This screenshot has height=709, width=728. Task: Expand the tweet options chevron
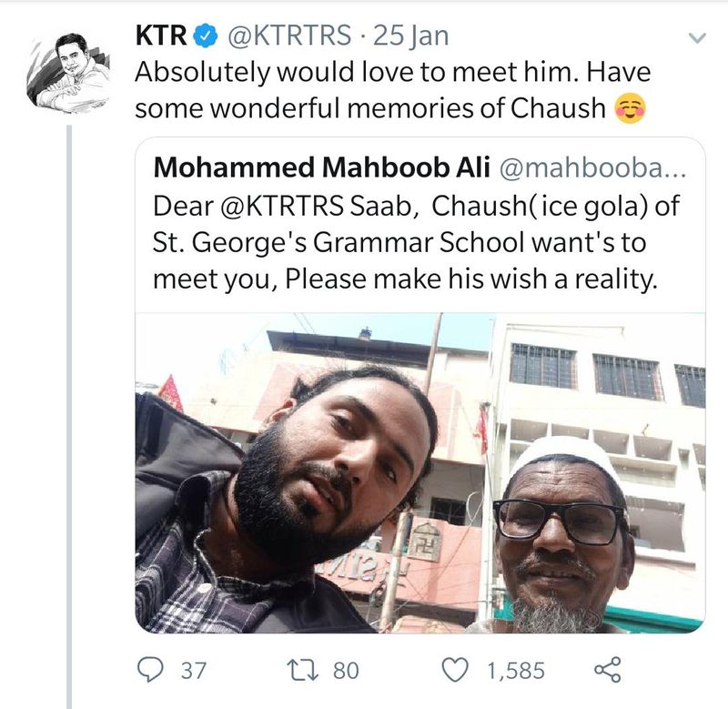pyautogui.click(x=697, y=38)
